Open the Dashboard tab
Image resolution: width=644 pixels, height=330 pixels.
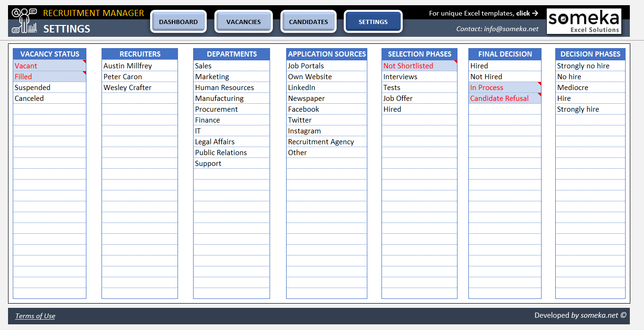[178, 22]
